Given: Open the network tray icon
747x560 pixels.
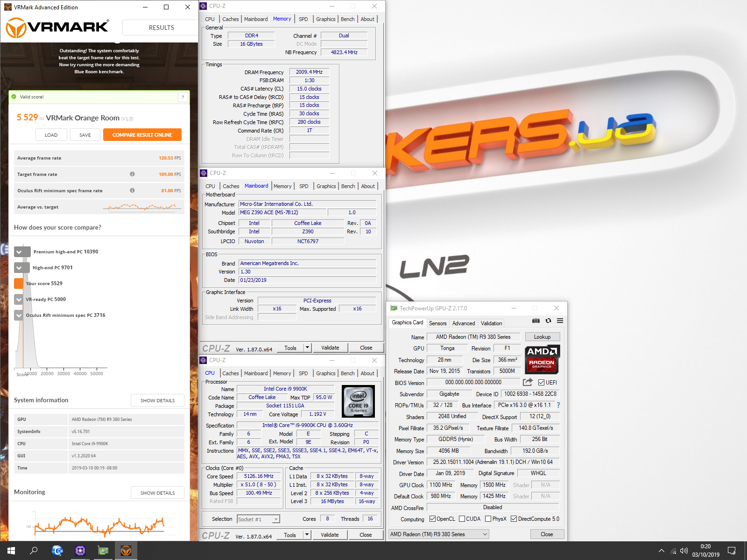Looking at the screenshot, I should pyautogui.click(x=673, y=551).
